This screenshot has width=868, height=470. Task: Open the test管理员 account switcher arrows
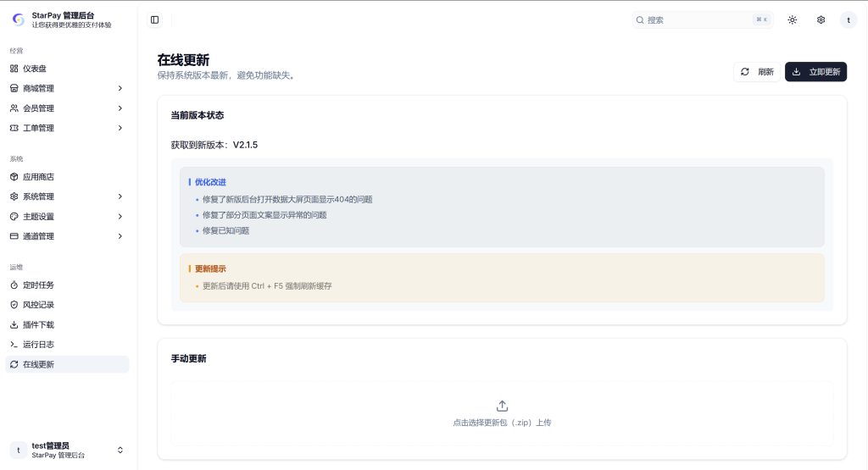[120, 450]
